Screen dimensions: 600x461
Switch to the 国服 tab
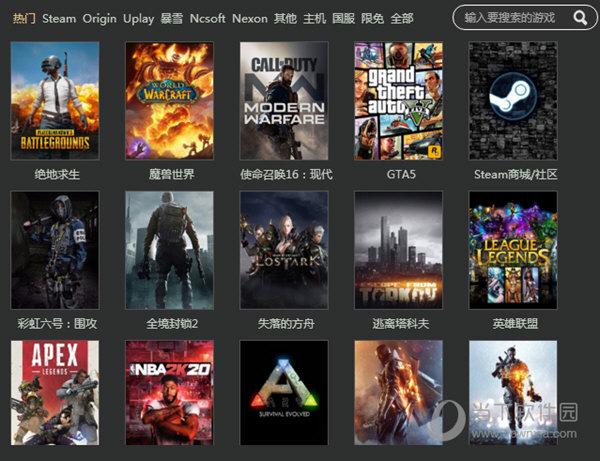click(x=344, y=18)
